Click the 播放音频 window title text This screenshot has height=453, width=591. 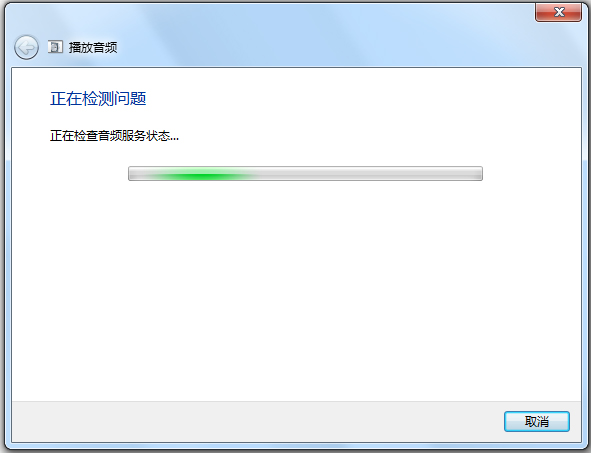tap(93, 47)
